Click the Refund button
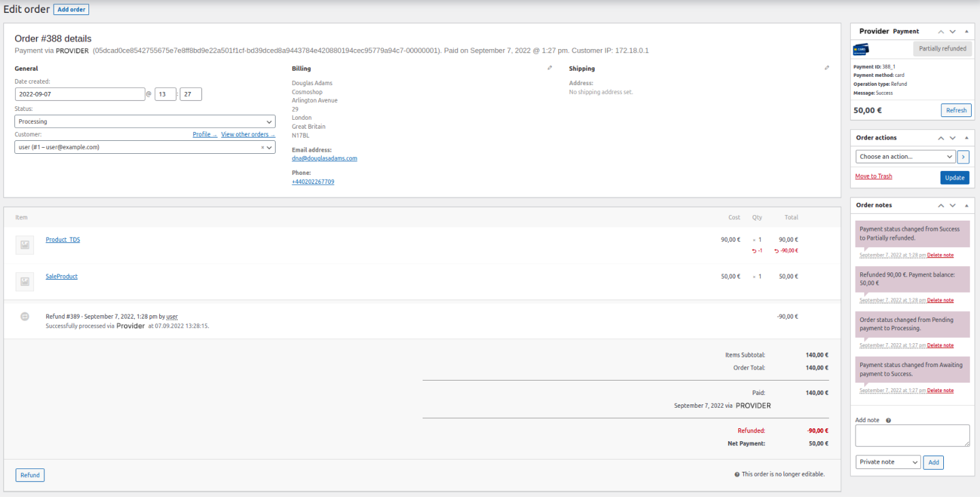The width and height of the screenshot is (980, 497). pyautogui.click(x=30, y=475)
